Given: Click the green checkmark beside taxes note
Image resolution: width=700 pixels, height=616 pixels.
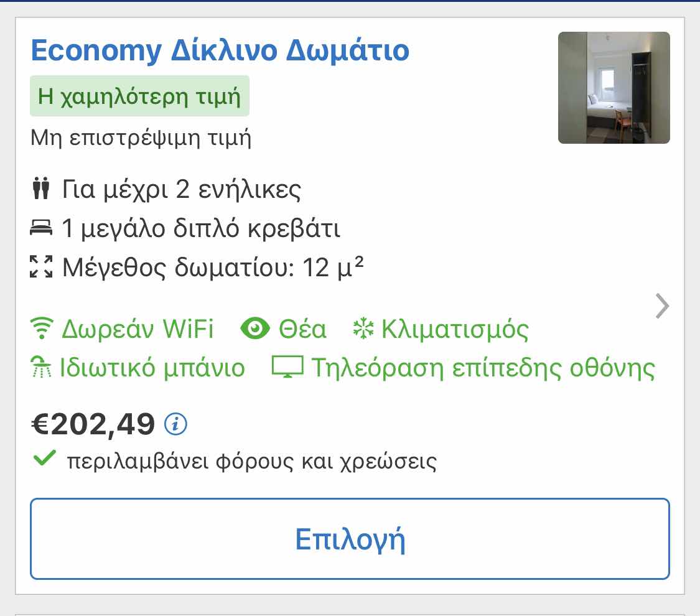Looking at the screenshot, I should tap(45, 458).
